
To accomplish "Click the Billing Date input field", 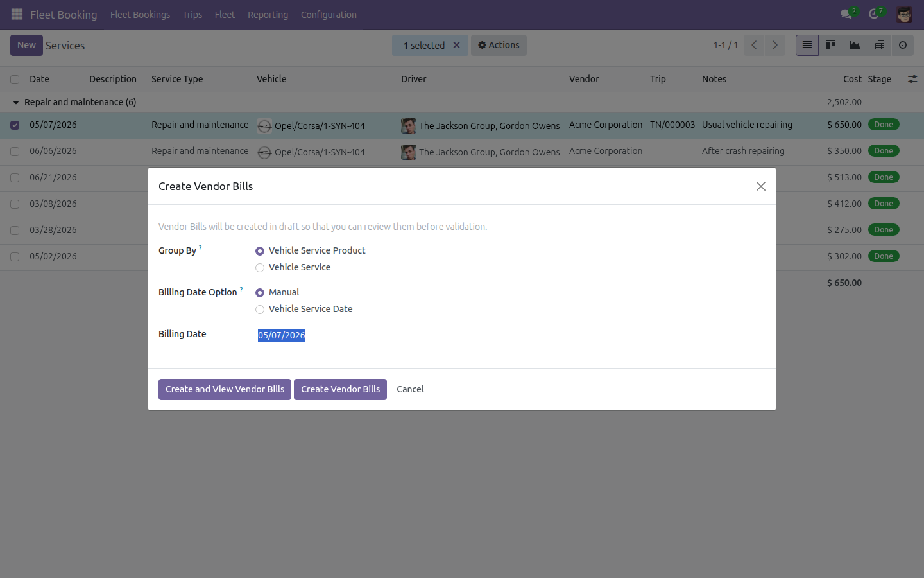I will click(x=510, y=335).
